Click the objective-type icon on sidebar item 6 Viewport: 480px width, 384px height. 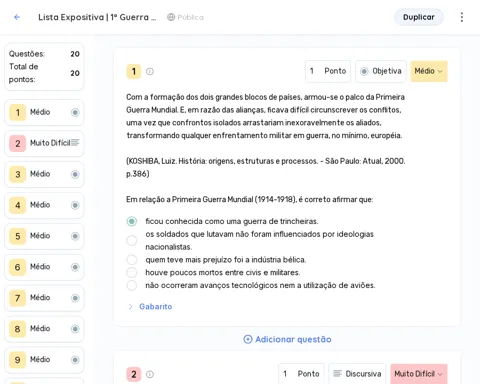click(75, 267)
